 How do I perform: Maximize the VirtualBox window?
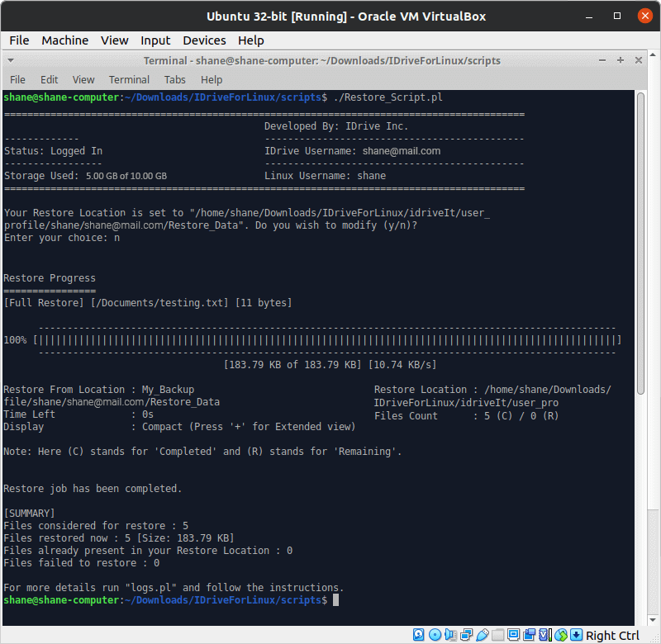pos(616,16)
